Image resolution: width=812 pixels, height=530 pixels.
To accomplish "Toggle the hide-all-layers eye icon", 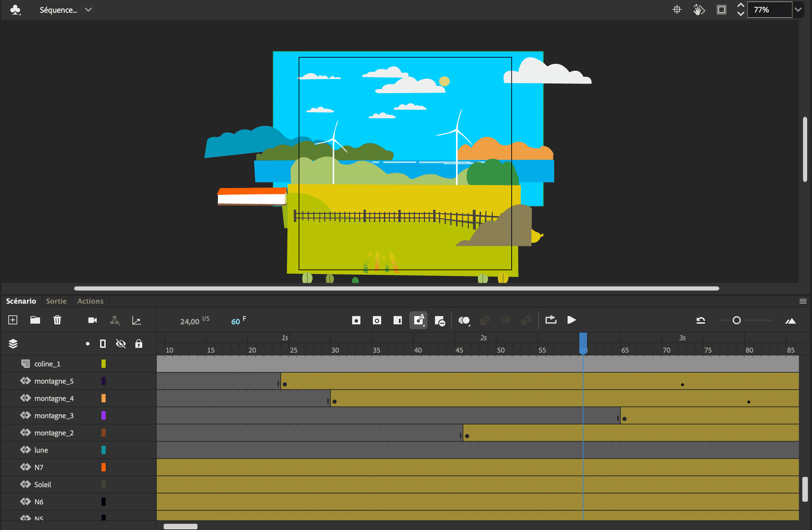I will pyautogui.click(x=121, y=344).
